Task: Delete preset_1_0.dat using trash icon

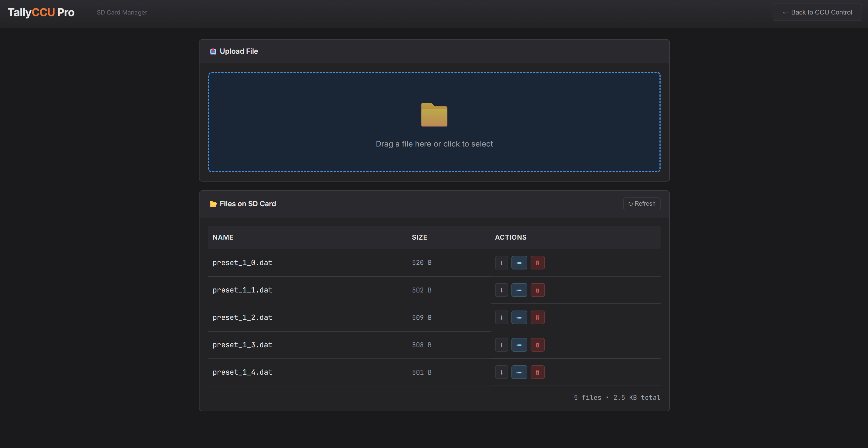Action: pos(537,263)
